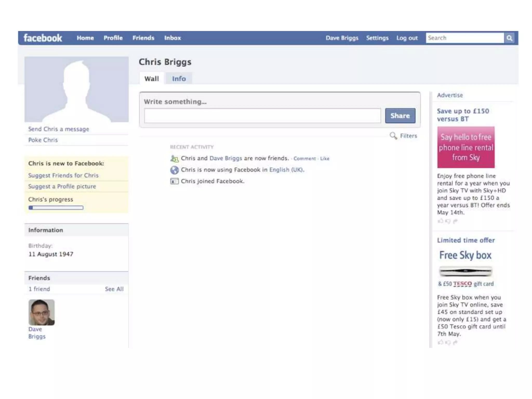Image resolution: width=532 pixels, height=399 pixels.
Task: Click thumbs up on Sky phone ad
Action: click(440, 221)
